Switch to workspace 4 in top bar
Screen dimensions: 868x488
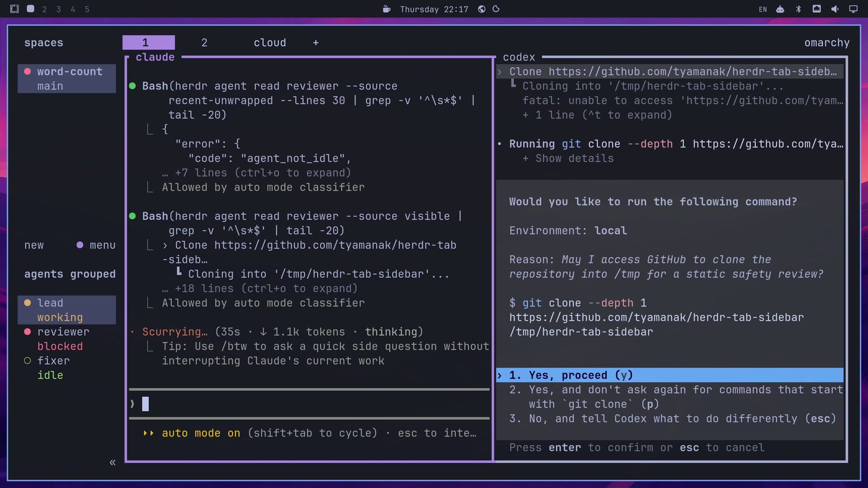click(73, 9)
